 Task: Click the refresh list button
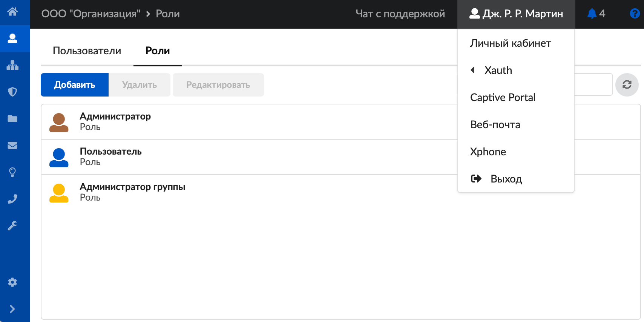coord(627,85)
